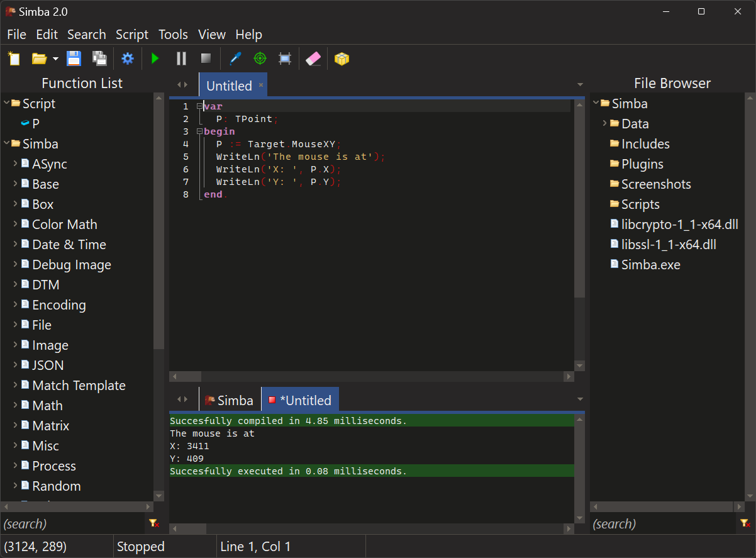
Task: Select the Image item in Function List
Action: pyautogui.click(x=50, y=345)
